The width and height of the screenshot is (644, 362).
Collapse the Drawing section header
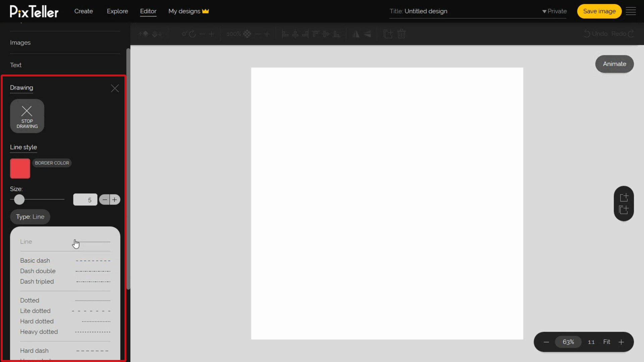click(21, 88)
